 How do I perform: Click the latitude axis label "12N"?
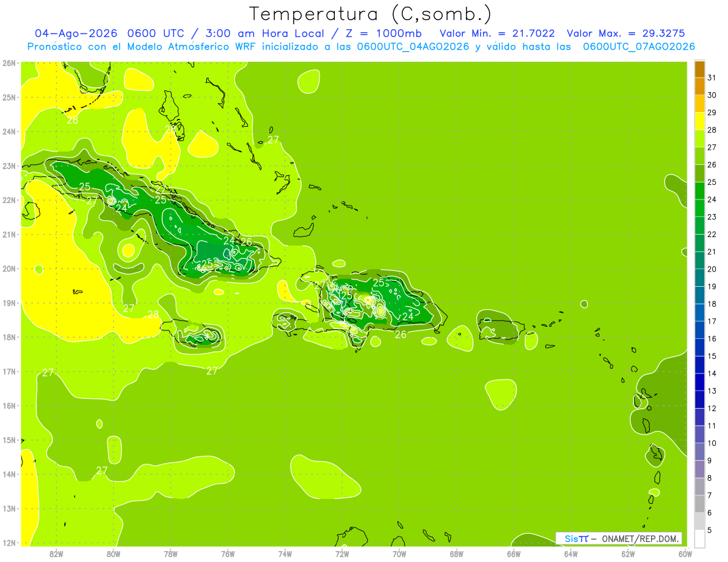[8, 543]
